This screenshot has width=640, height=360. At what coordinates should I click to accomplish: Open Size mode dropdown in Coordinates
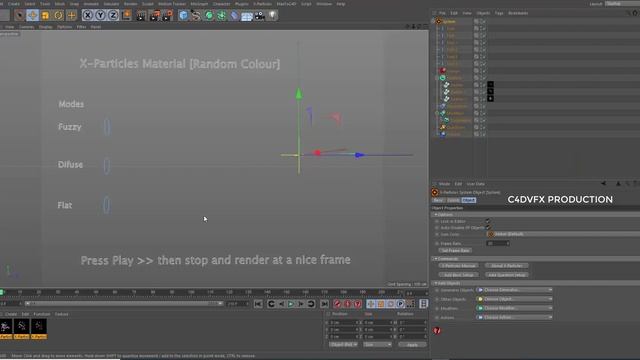coord(378,344)
